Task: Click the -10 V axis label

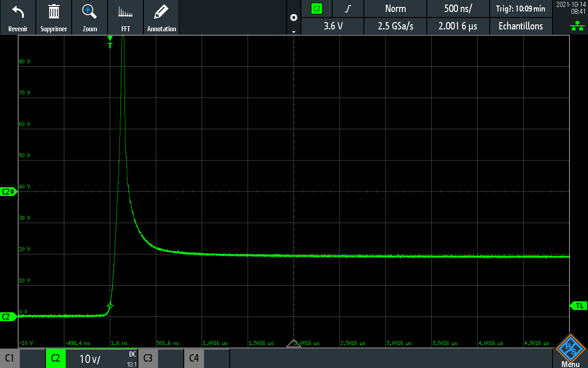Action: 25,343
